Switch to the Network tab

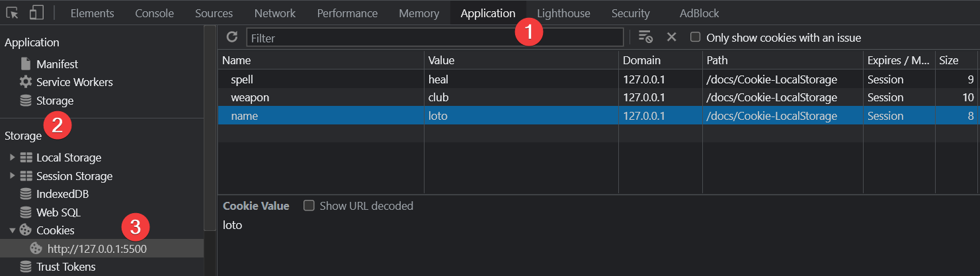click(x=274, y=13)
